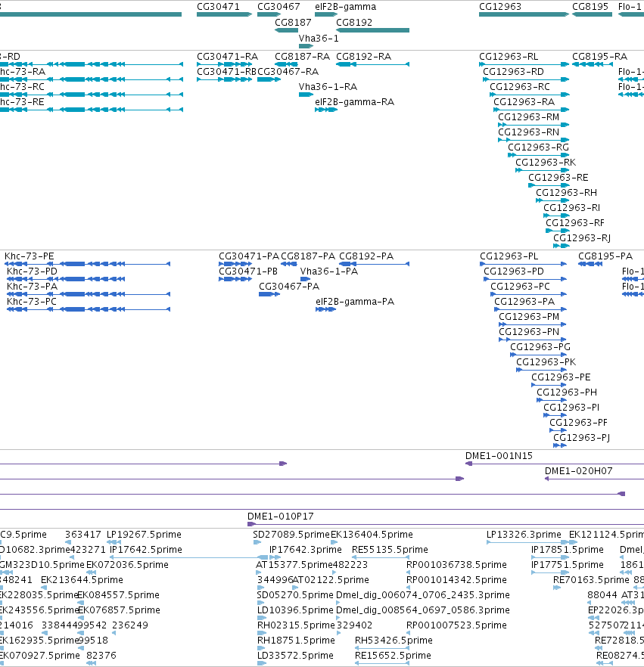Select the CG30471 gene bar
The width and height of the screenshot is (644, 667).
(224, 14)
